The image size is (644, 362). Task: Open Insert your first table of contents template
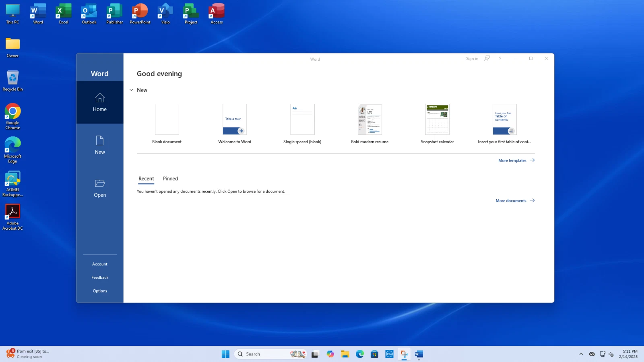pos(505,124)
